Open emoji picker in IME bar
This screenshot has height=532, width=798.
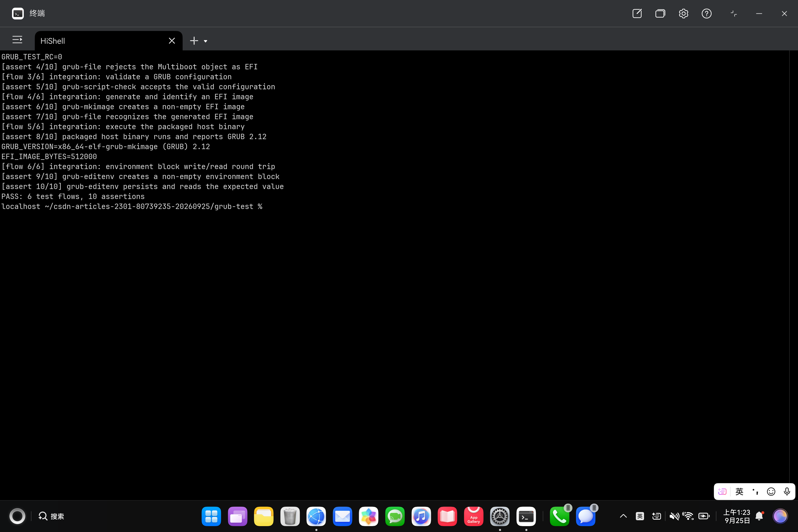771,491
